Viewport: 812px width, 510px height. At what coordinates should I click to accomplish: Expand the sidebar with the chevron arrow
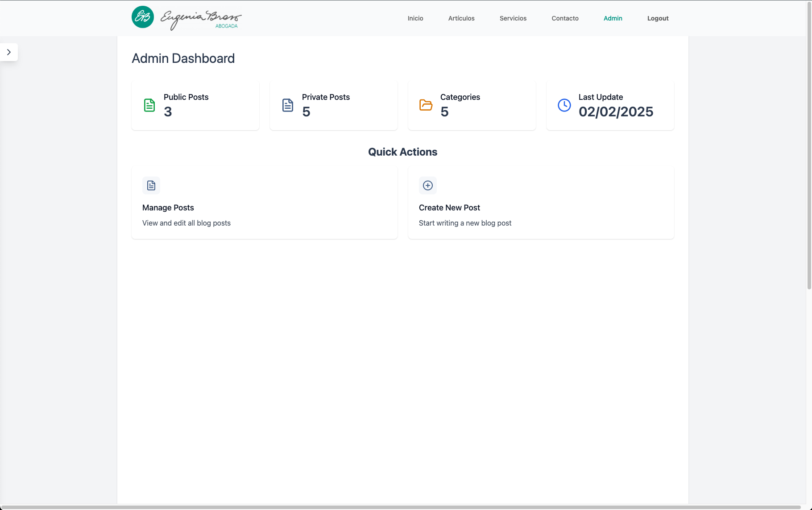point(9,52)
